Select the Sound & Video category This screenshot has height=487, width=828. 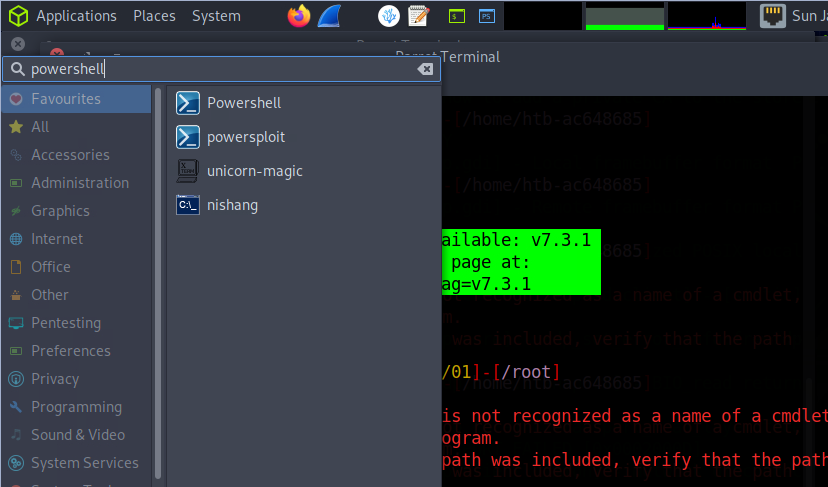(x=77, y=435)
